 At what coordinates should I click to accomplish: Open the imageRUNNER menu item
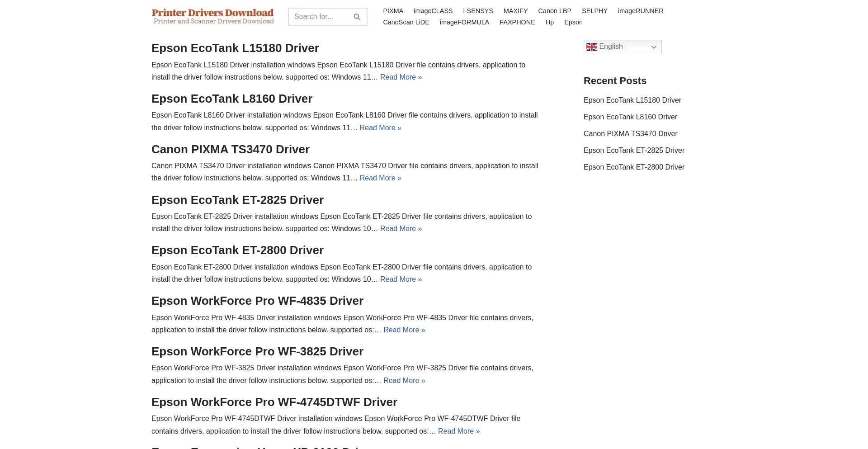click(641, 11)
